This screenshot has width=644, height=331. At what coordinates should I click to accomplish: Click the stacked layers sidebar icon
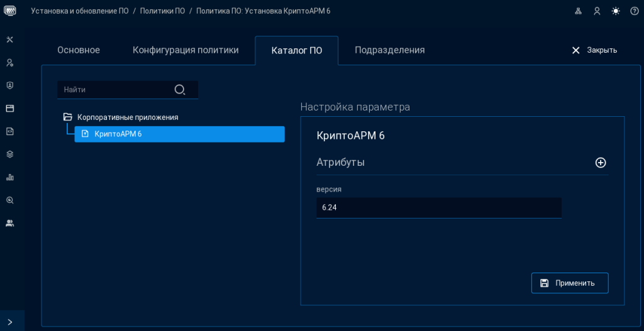[x=9, y=154]
